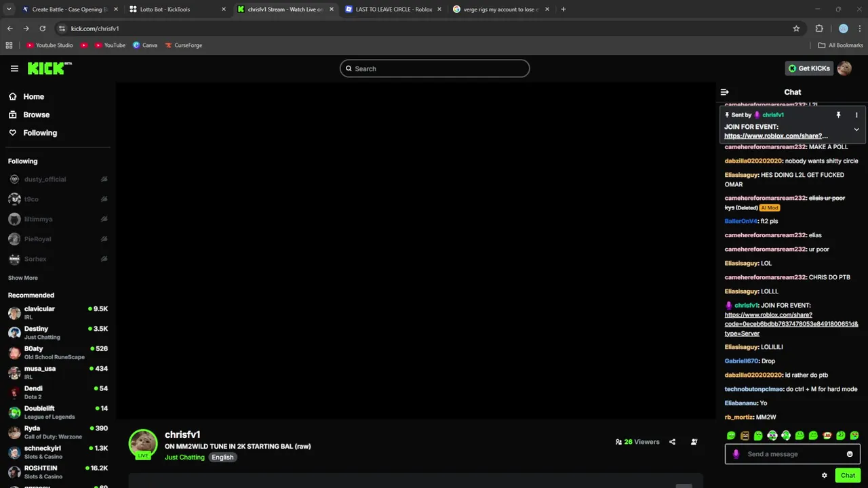Screen dimensions: 868x488
Task: Click chrisfv1's live streamer avatar
Action: point(143,443)
